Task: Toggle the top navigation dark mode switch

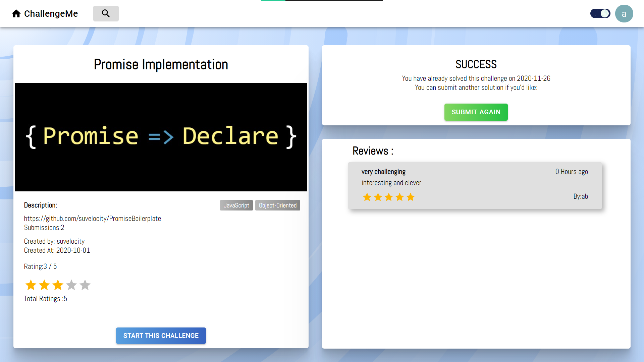Action: tap(600, 13)
